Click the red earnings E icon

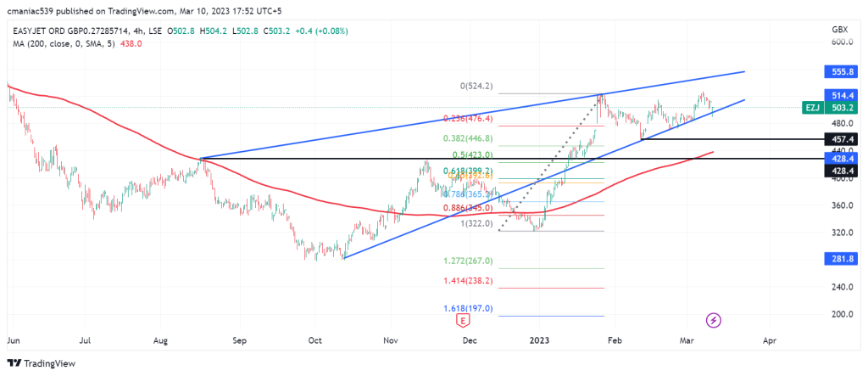point(463,320)
